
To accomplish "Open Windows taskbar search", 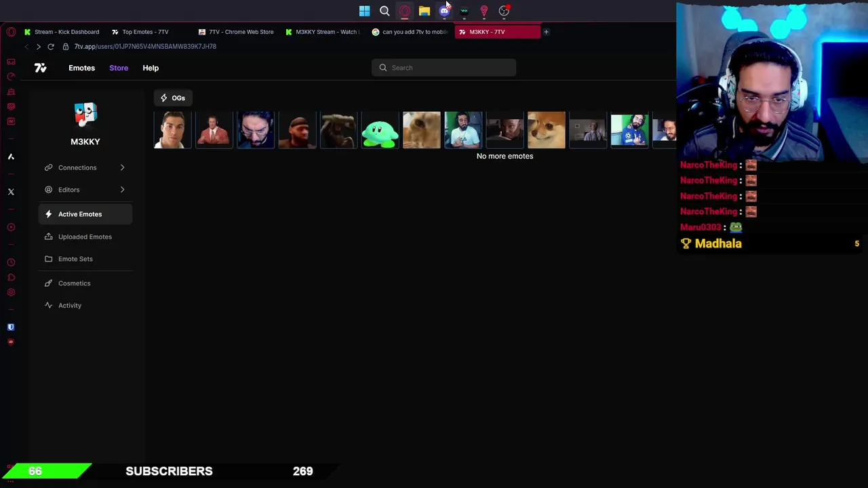I will point(384,11).
